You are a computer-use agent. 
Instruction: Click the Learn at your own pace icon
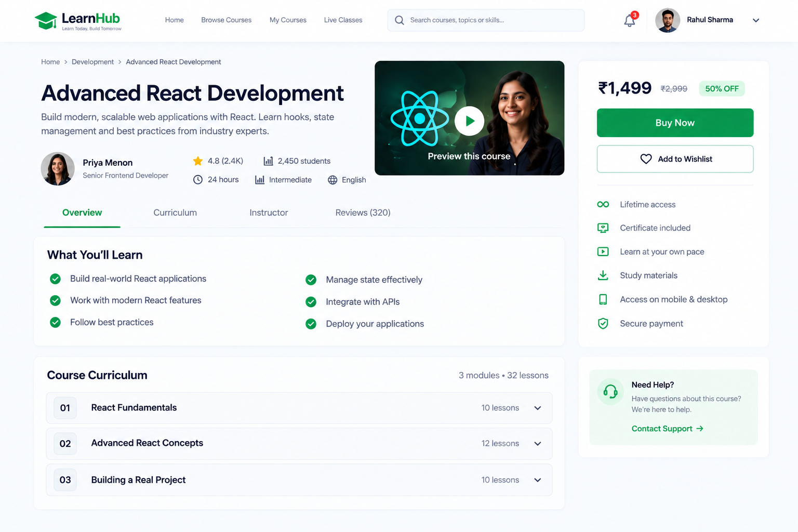click(x=603, y=252)
